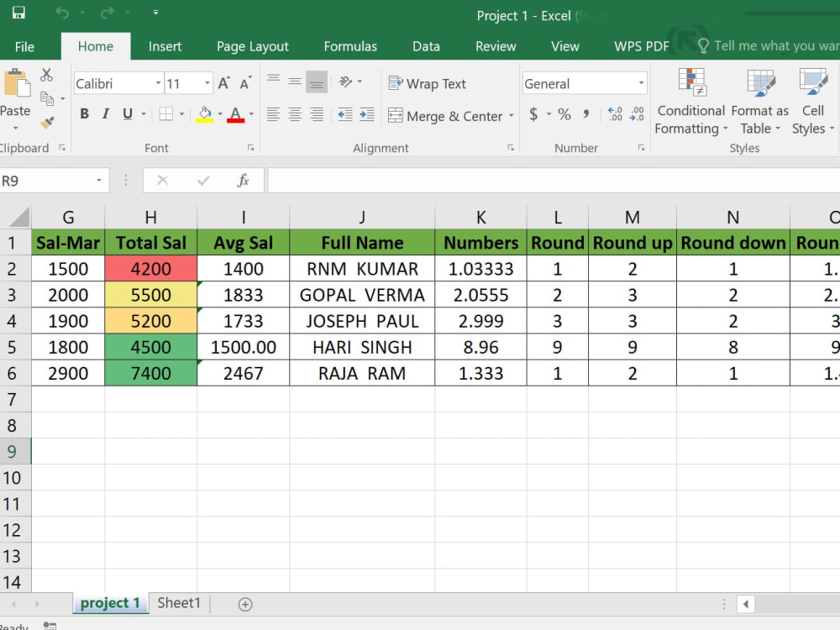The image size is (840, 630).
Task: Select all cells with corner triangle
Action: point(20,217)
